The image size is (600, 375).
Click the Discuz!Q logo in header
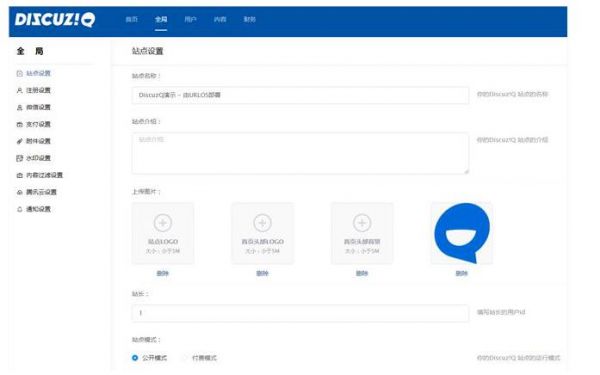(55, 20)
